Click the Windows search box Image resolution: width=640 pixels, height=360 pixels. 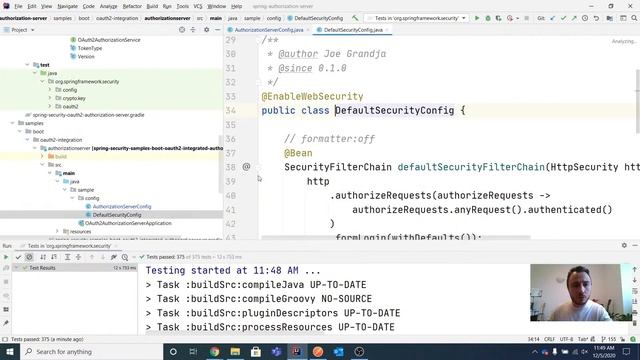pos(91,351)
